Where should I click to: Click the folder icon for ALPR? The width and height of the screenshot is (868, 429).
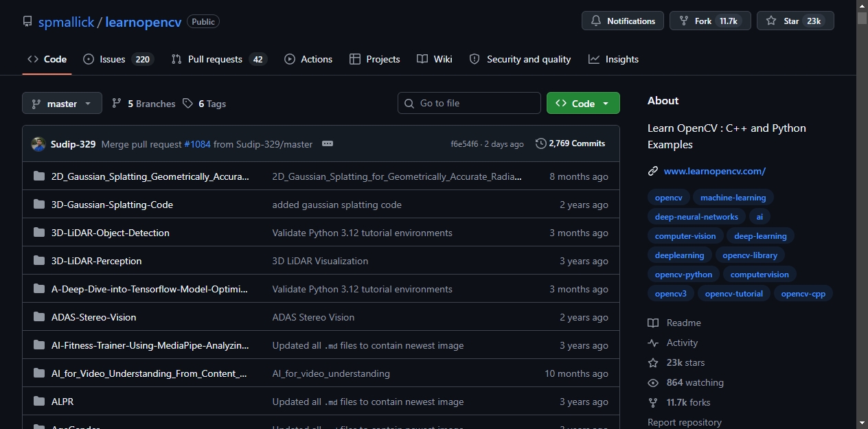tap(39, 402)
